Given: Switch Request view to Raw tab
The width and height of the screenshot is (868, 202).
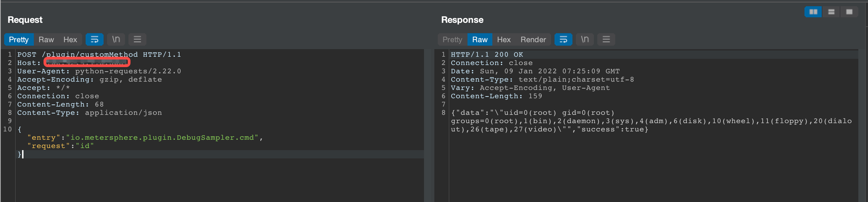Looking at the screenshot, I should pos(46,39).
